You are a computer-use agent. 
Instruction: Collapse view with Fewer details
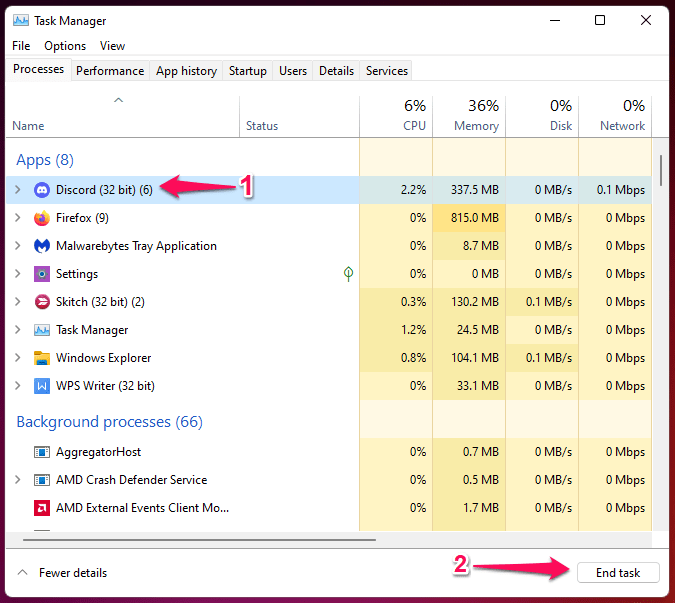click(x=62, y=573)
